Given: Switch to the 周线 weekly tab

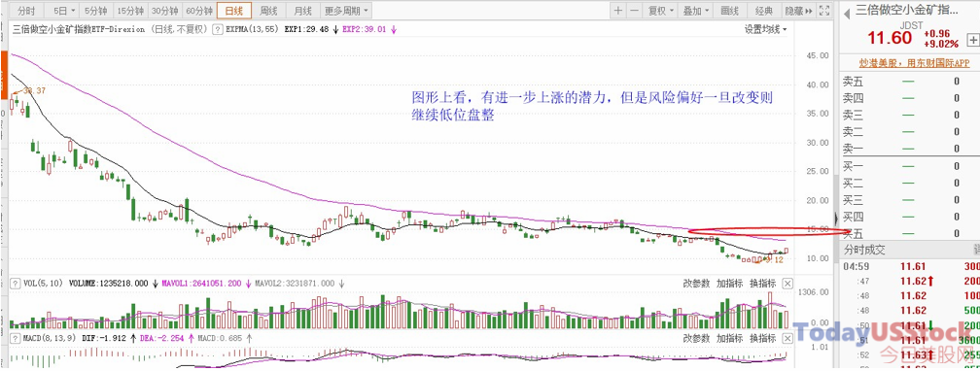Looking at the screenshot, I should pyautogui.click(x=268, y=11).
